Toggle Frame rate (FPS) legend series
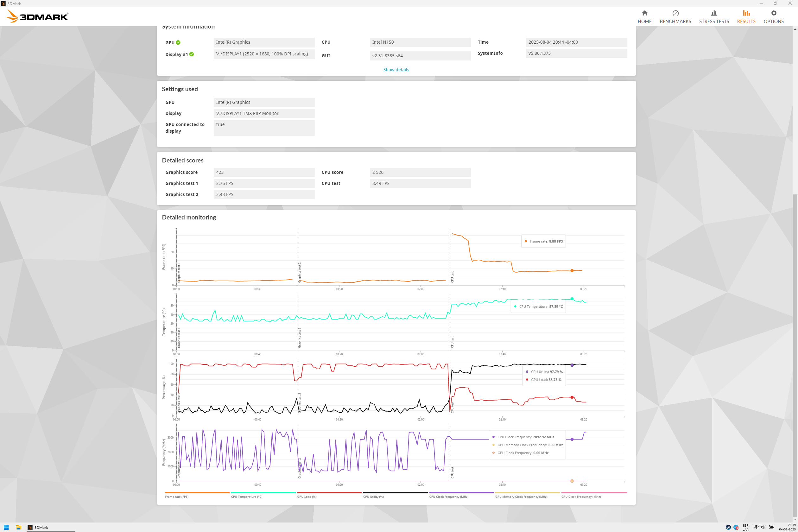The height and width of the screenshot is (532, 798). pos(177,497)
